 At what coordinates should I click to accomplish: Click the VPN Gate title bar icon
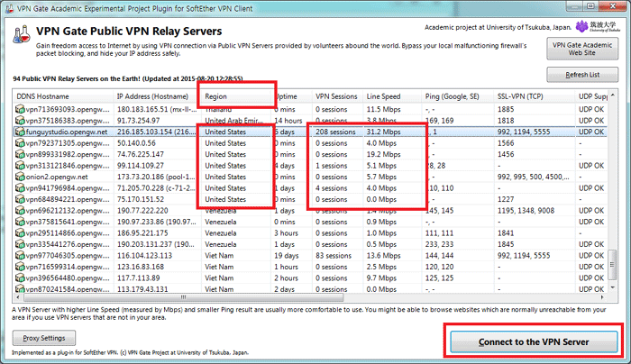point(10,7)
